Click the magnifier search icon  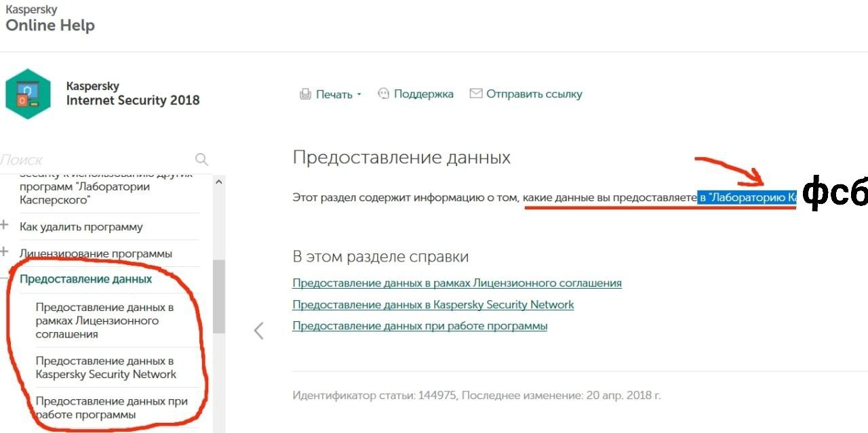[201, 159]
